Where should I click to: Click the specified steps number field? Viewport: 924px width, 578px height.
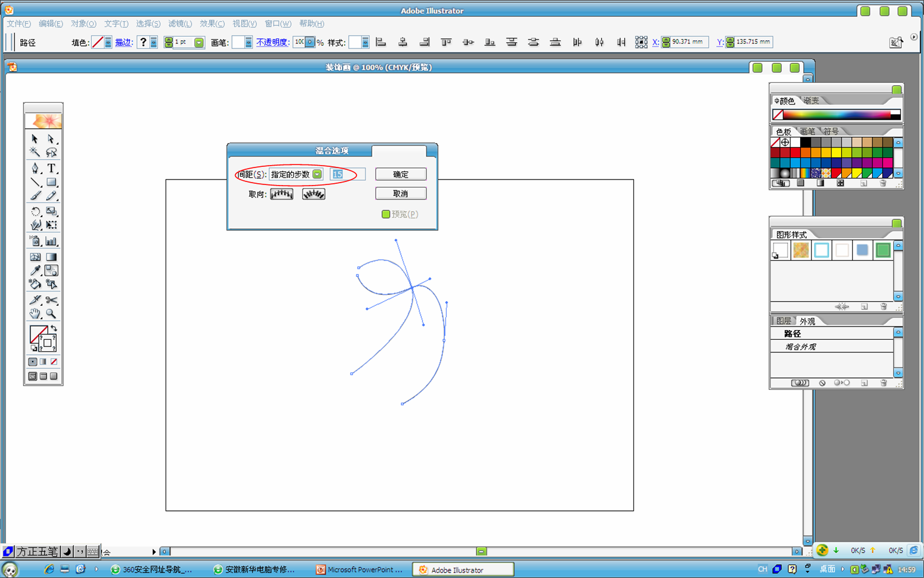click(x=347, y=174)
